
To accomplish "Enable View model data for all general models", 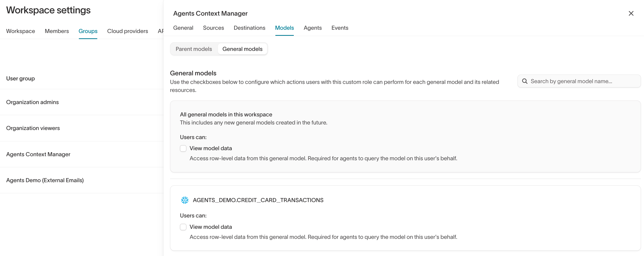I will coord(183,148).
